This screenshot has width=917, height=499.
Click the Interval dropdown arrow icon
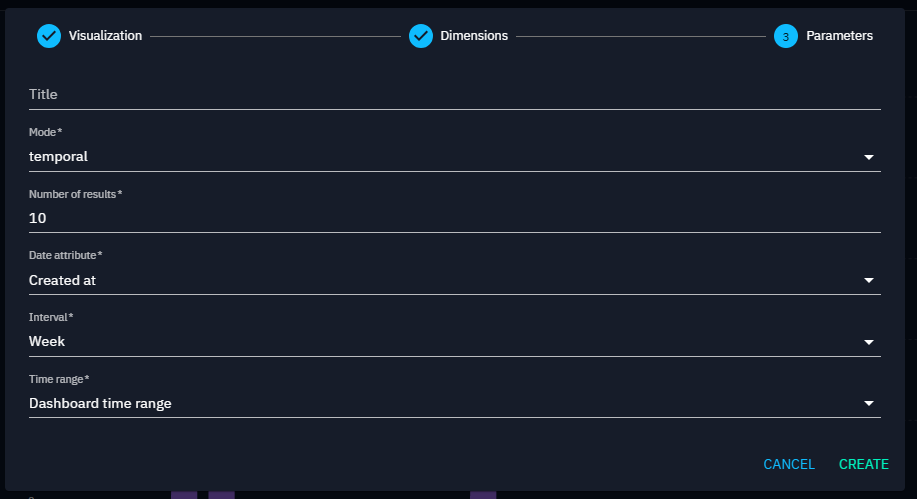coord(868,342)
